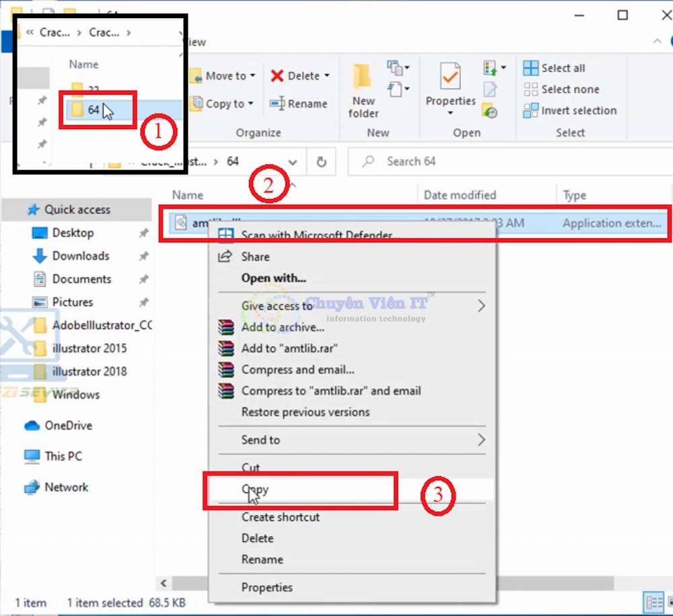This screenshot has height=616, width=673.
Task: Open Downloads in Quick access
Action: (80, 256)
